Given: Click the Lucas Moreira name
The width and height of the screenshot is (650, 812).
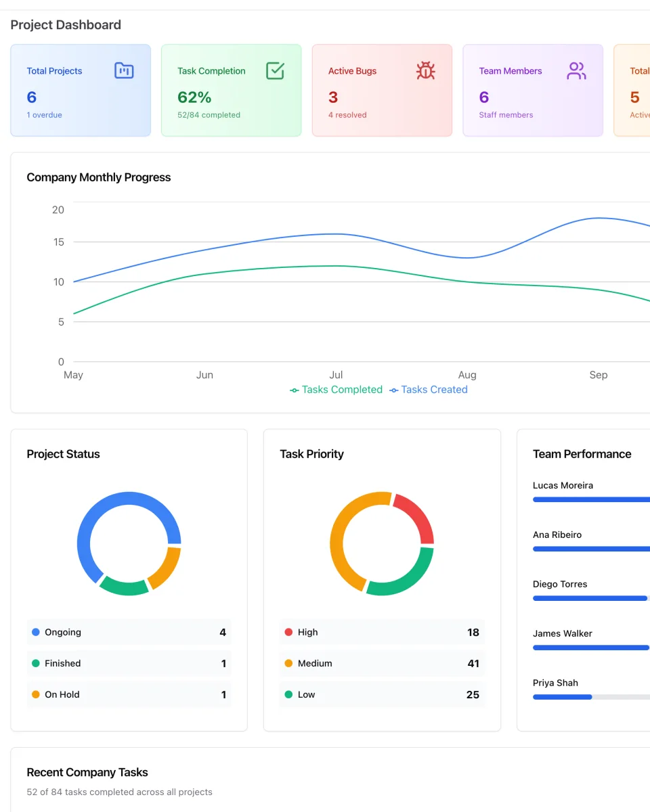Looking at the screenshot, I should (563, 485).
